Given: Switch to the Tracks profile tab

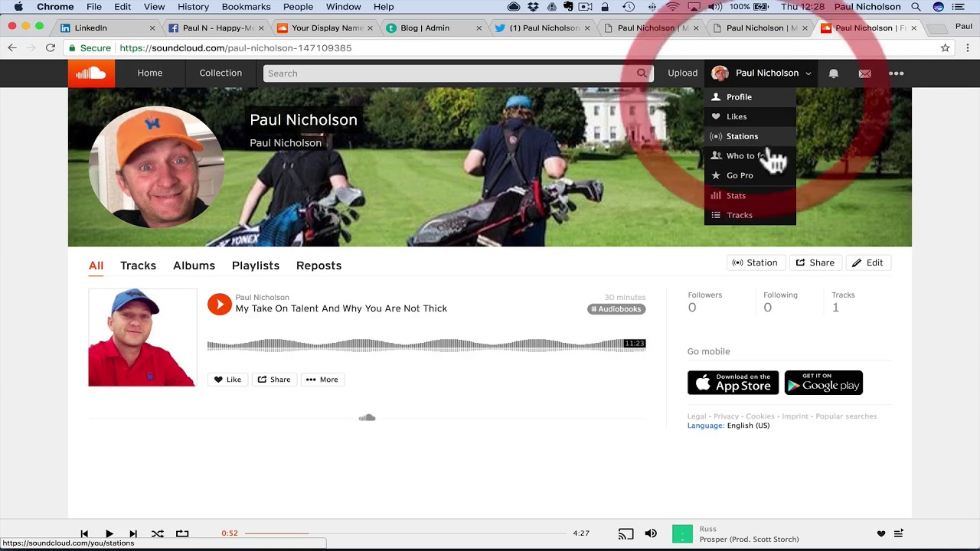Looking at the screenshot, I should pos(138,266).
